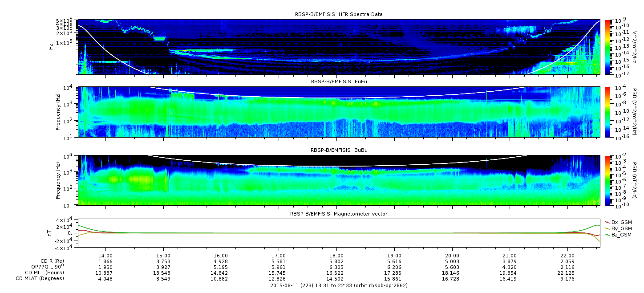Click the Bx_GSM red legend marker
The image size is (644, 293).
click(x=608, y=222)
